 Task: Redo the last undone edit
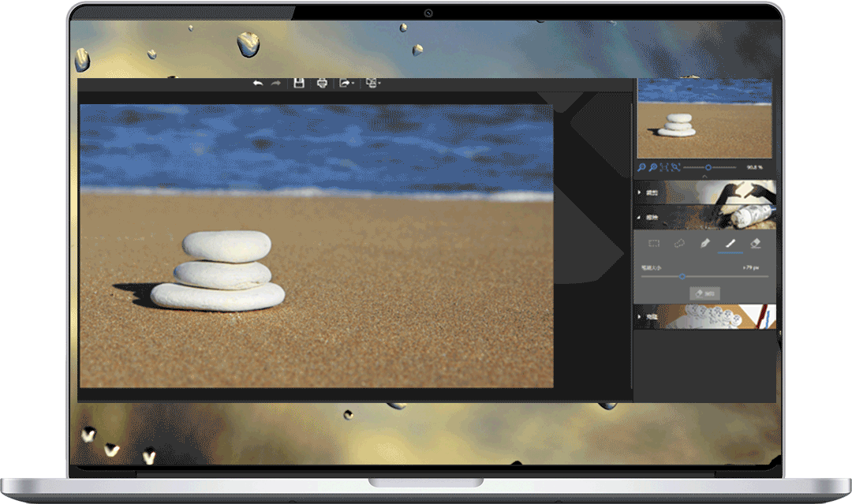[276, 83]
